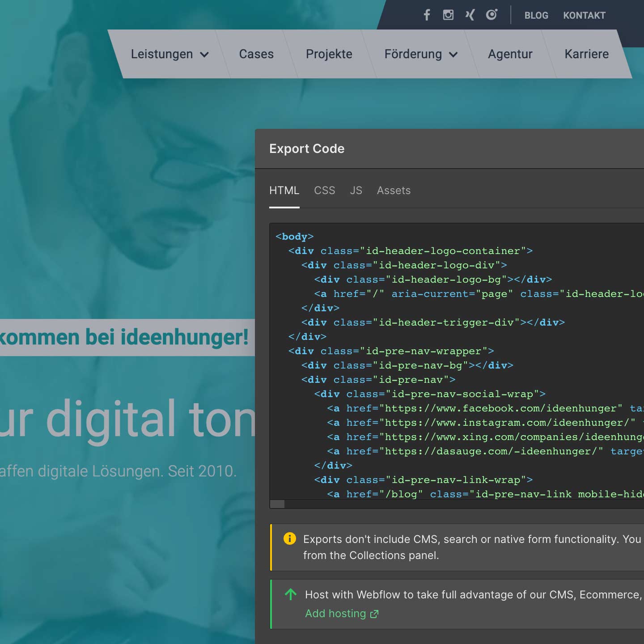
Task: Open the Agentur navigation item
Action: (510, 54)
